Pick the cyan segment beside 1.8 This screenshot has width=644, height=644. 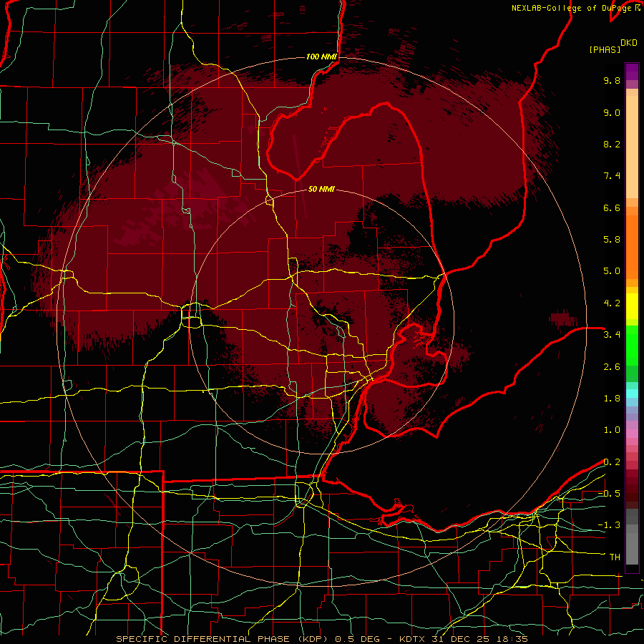coord(632,394)
